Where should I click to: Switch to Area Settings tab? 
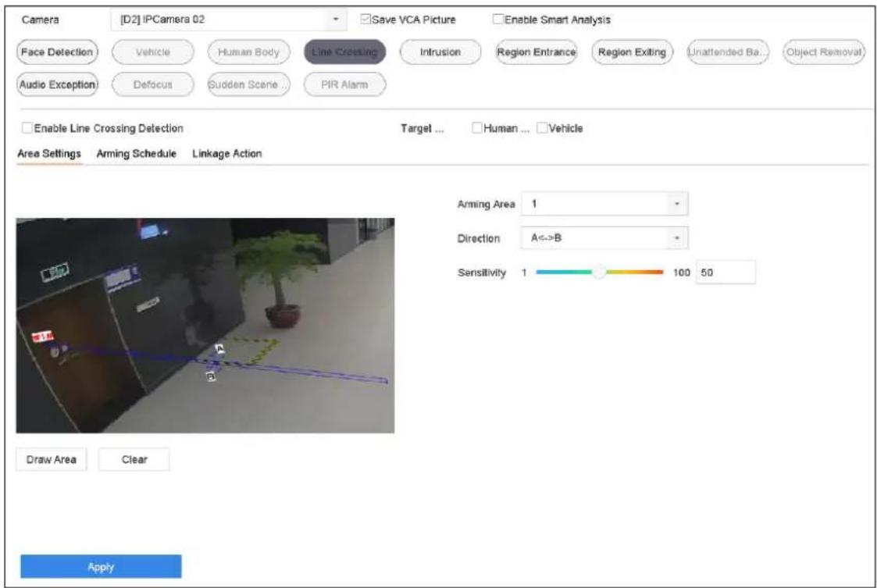click(49, 153)
